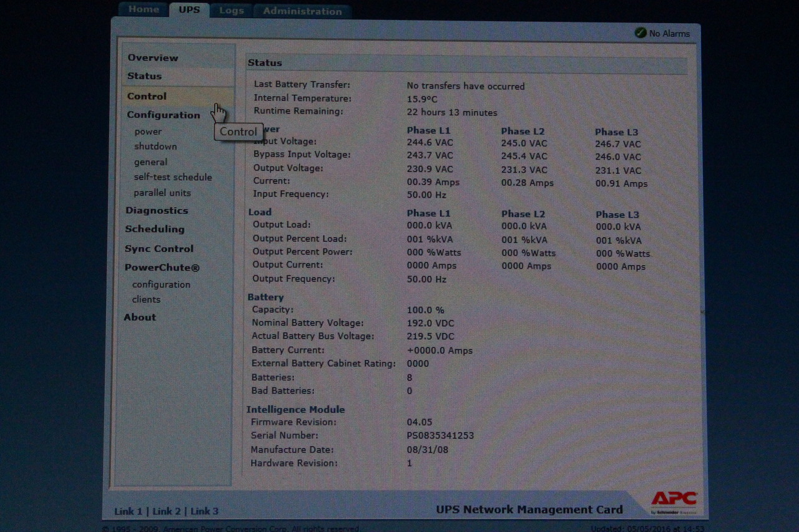Open Scheduling in the sidebar
The height and width of the screenshot is (532, 799).
(155, 229)
